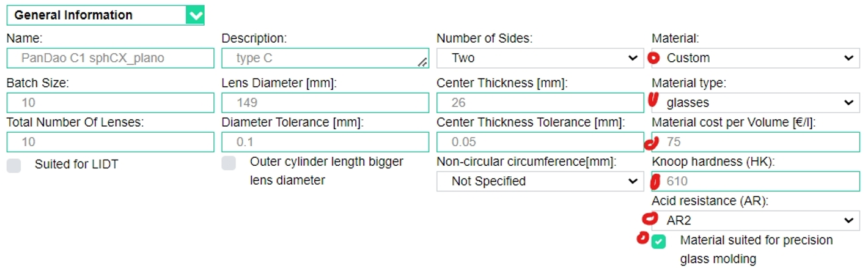Uncheck Material suited for precision glass molding
This screenshot has width=868, height=268.
[x=658, y=242]
